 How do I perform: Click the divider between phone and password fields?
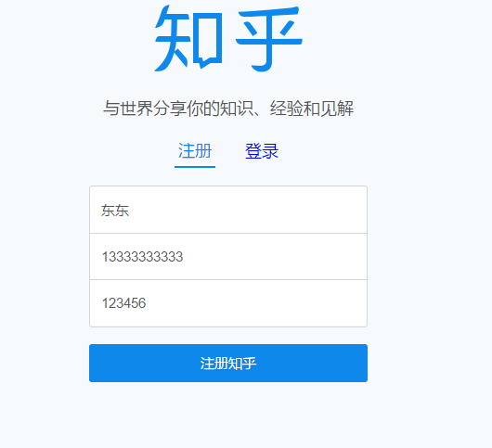point(228,279)
